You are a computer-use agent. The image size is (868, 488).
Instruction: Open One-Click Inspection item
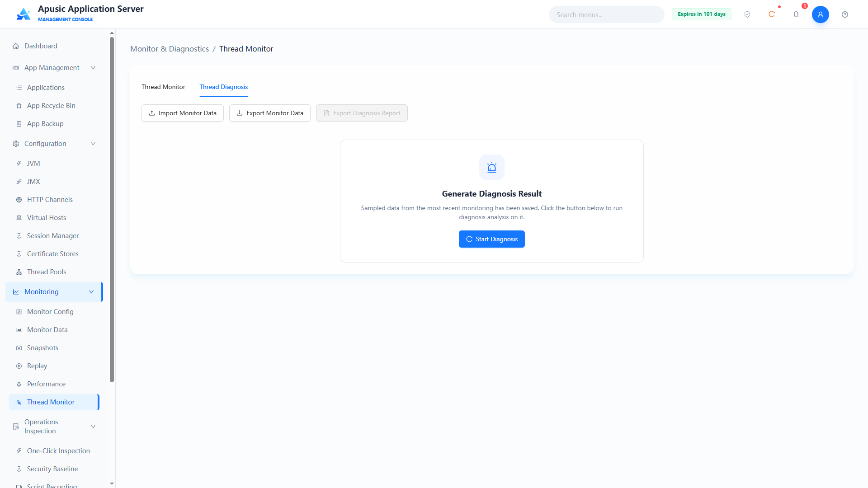click(54, 451)
